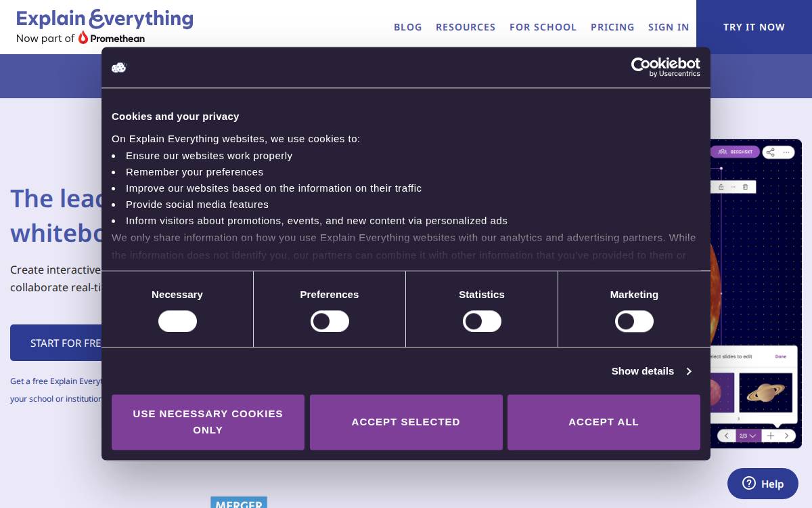812x508 pixels.
Task: Open the Cookiebot by Usercentrics logo link
Action: point(666,67)
